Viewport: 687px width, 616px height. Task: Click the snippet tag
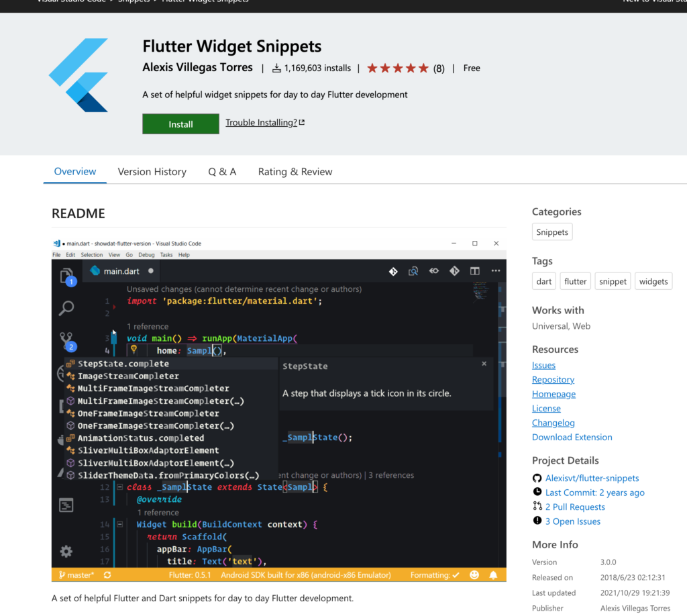coord(613,281)
